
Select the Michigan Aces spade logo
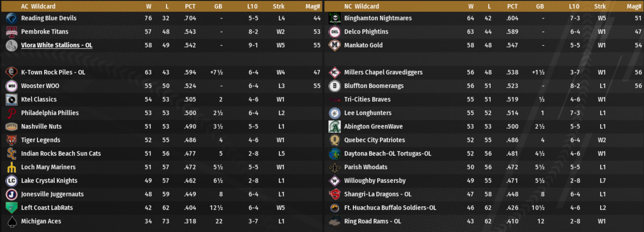(12, 221)
